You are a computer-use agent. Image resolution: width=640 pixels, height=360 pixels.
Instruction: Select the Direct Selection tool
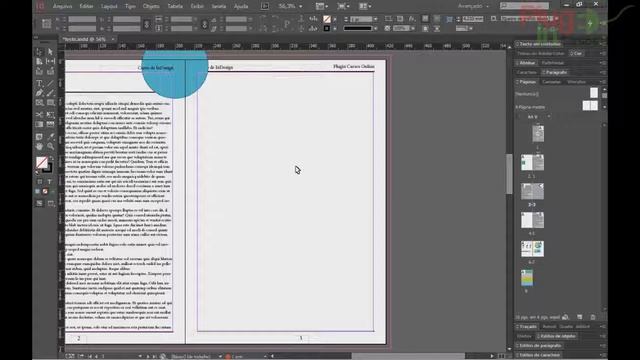(50, 52)
